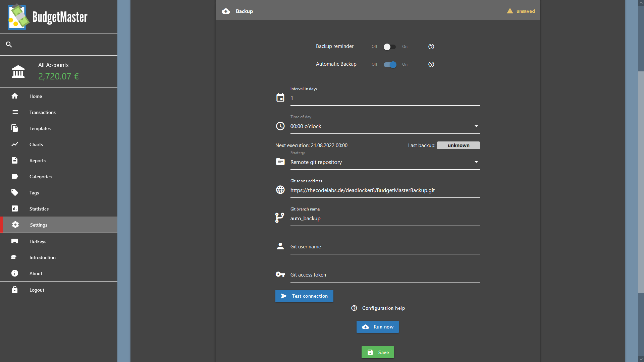644x362 pixels.
Task: Click the Transactions list icon
Action: [15, 112]
